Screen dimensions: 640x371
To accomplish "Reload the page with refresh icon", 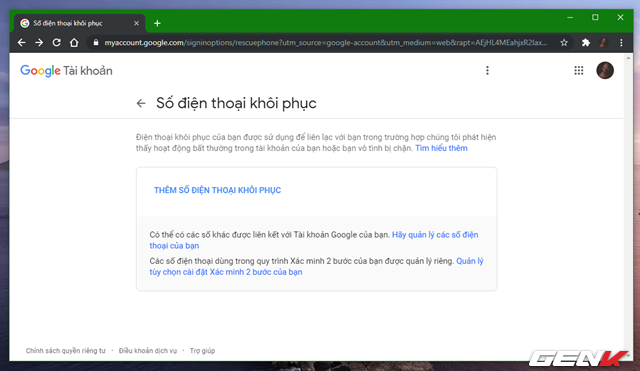I will coord(57,42).
